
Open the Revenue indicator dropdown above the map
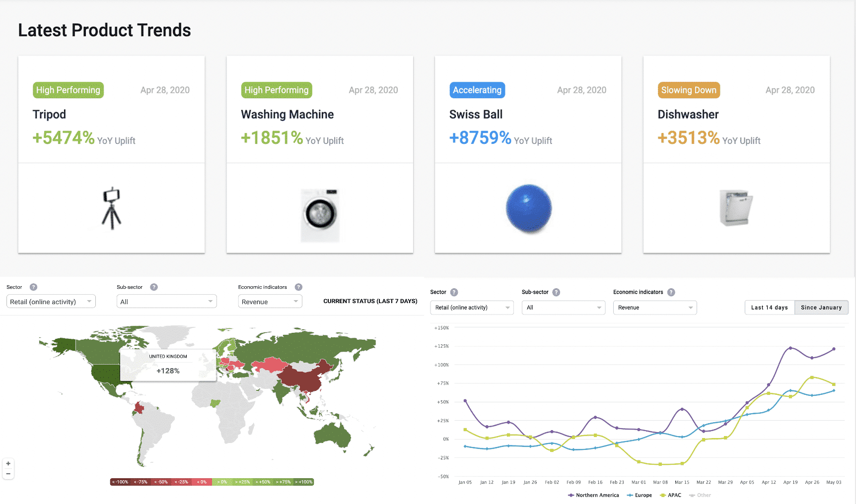point(270,302)
